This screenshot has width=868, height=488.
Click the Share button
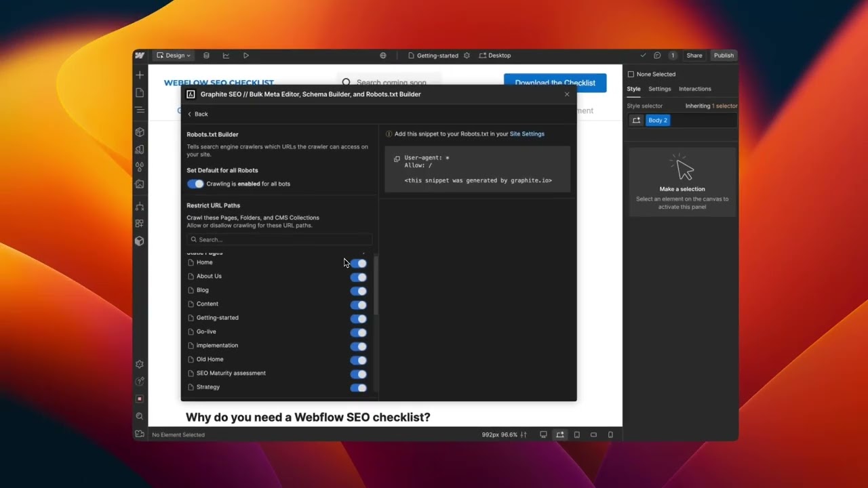[694, 56]
